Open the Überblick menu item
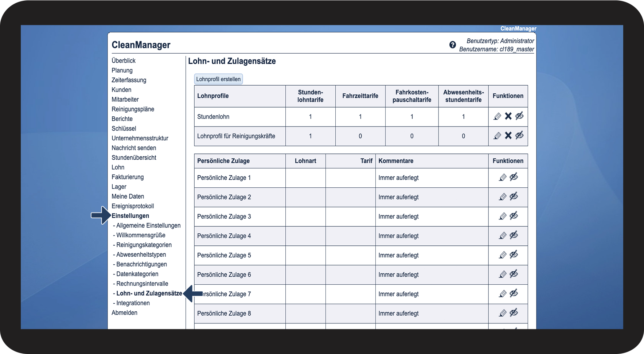644x354 pixels. pyautogui.click(x=124, y=61)
